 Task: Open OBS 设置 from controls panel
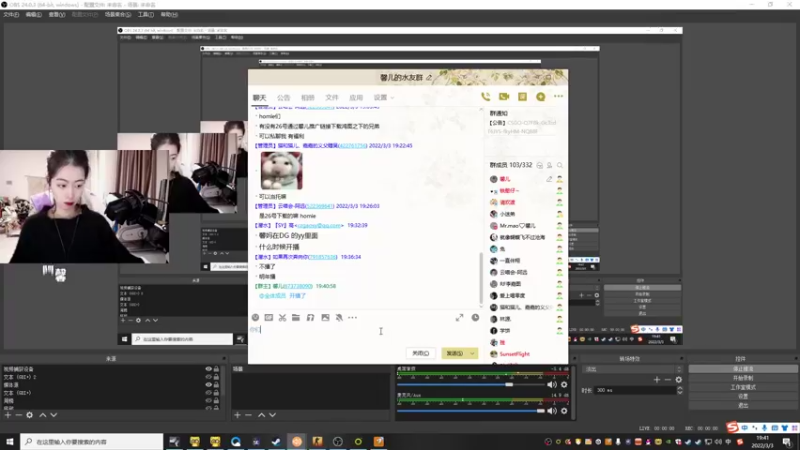click(743, 396)
